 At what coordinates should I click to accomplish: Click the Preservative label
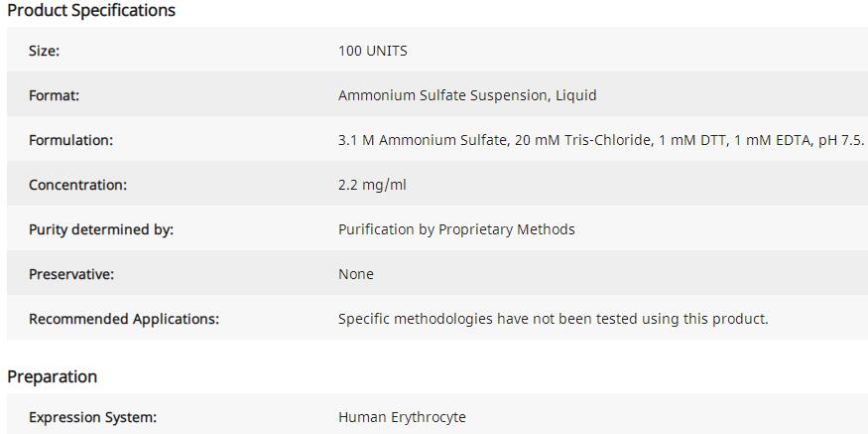coord(71,274)
